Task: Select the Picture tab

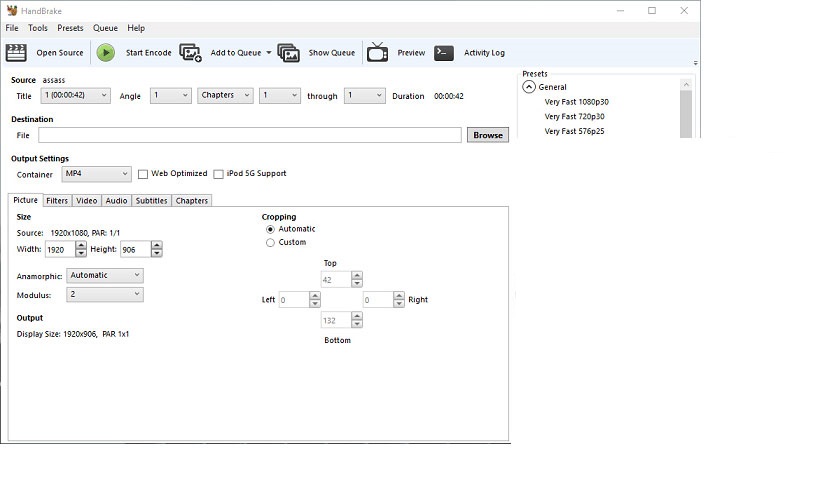Action: click(26, 200)
